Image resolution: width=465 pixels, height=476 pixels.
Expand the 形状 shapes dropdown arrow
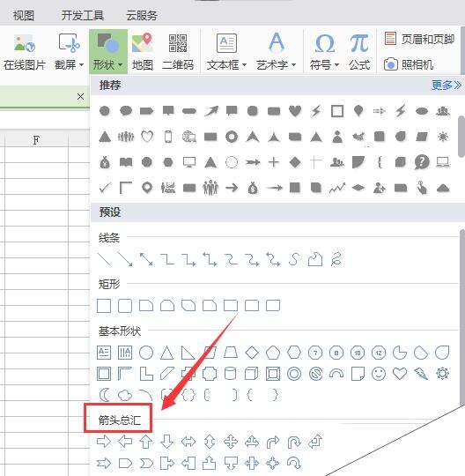[x=120, y=64]
